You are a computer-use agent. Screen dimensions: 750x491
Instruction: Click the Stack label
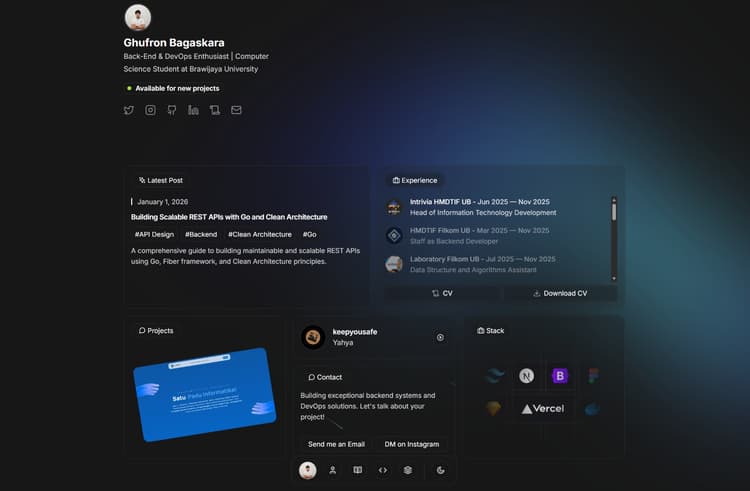pyautogui.click(x=490, y=330)
